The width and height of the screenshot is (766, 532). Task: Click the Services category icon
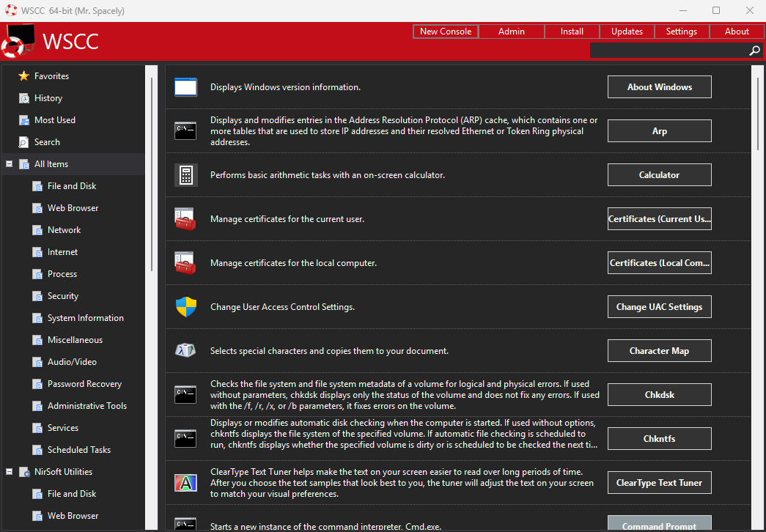pyautogui.click(x=37, y=428)
